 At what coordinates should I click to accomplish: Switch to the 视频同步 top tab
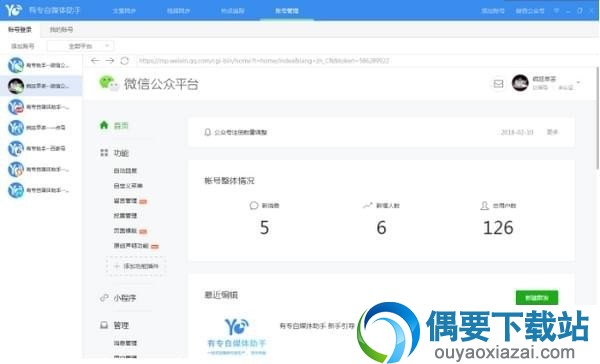click(178, 11)
